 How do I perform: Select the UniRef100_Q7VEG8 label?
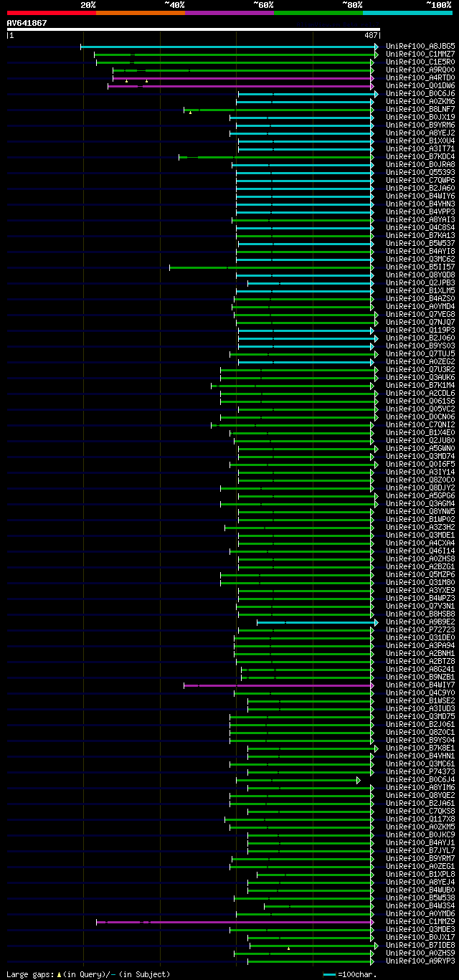click(x=420, y=315)
